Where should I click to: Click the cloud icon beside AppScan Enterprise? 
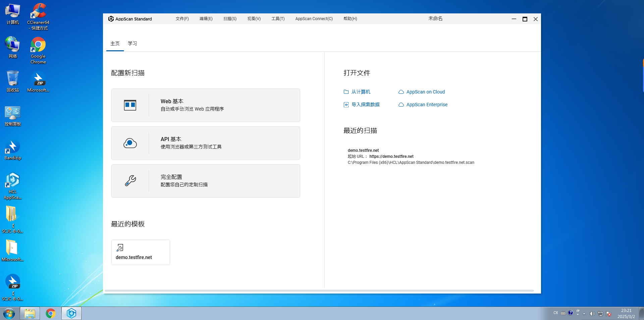[401, 105]
